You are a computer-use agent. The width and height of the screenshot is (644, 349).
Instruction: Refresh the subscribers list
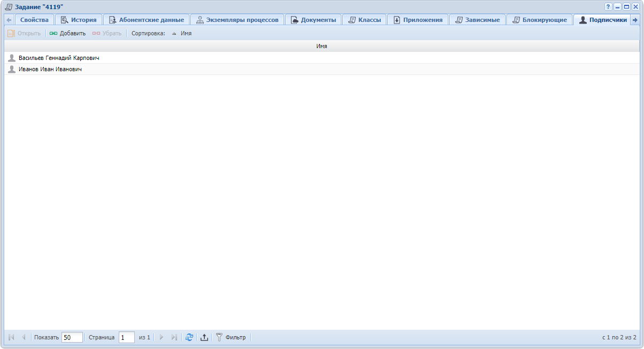[189, 337]
